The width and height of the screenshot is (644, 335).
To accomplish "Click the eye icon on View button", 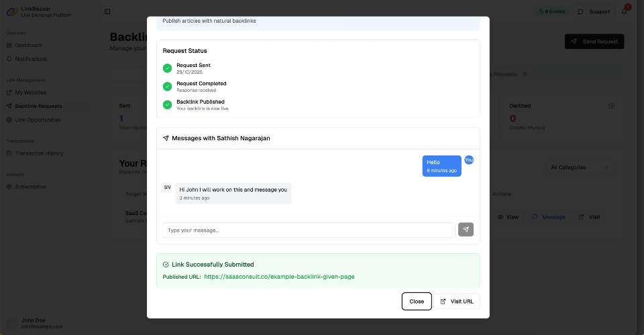I will coord(500,217).
